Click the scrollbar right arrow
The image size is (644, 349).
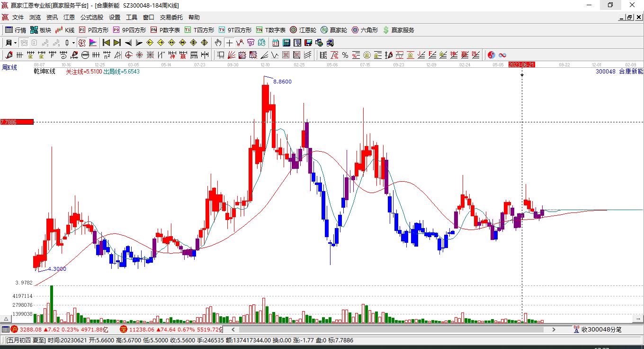554,330
